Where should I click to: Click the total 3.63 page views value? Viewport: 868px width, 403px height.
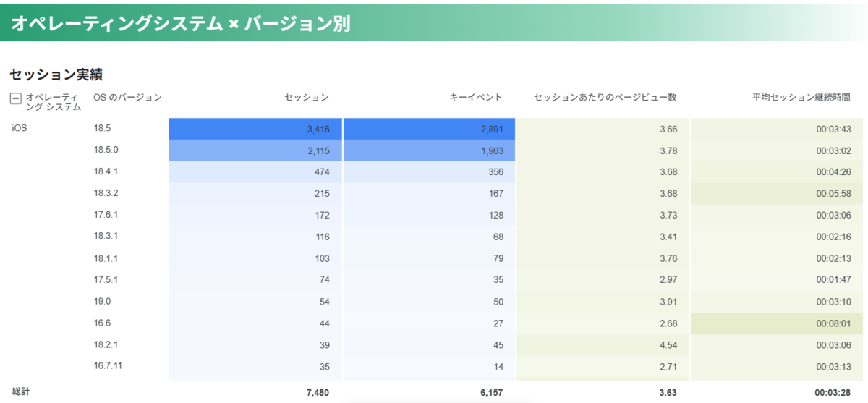click(x=668, y=391)
